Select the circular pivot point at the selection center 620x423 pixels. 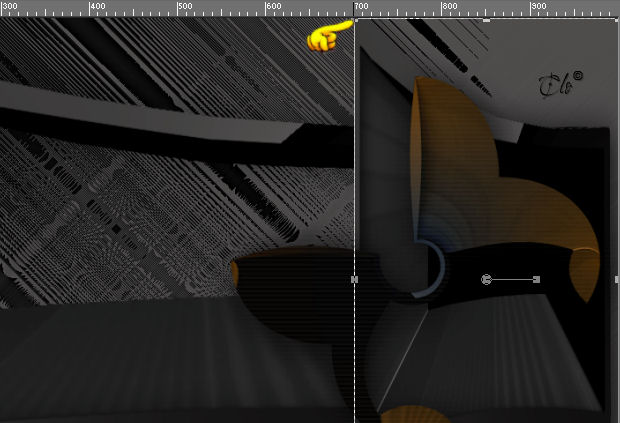coord(486,279)
